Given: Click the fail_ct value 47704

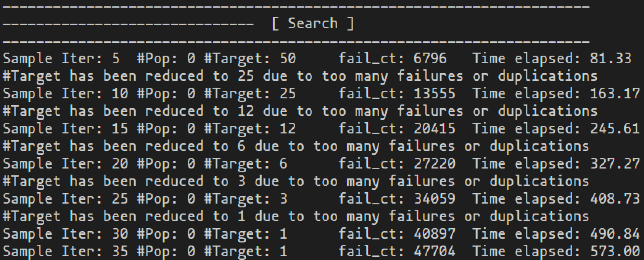Looking at the screenshot, I should coord(435,251).
